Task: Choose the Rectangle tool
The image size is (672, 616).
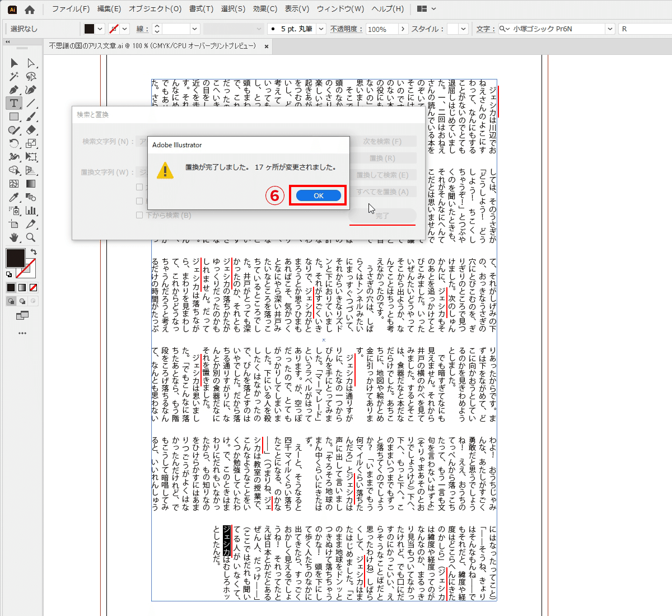Action: (x=14, y=116)
